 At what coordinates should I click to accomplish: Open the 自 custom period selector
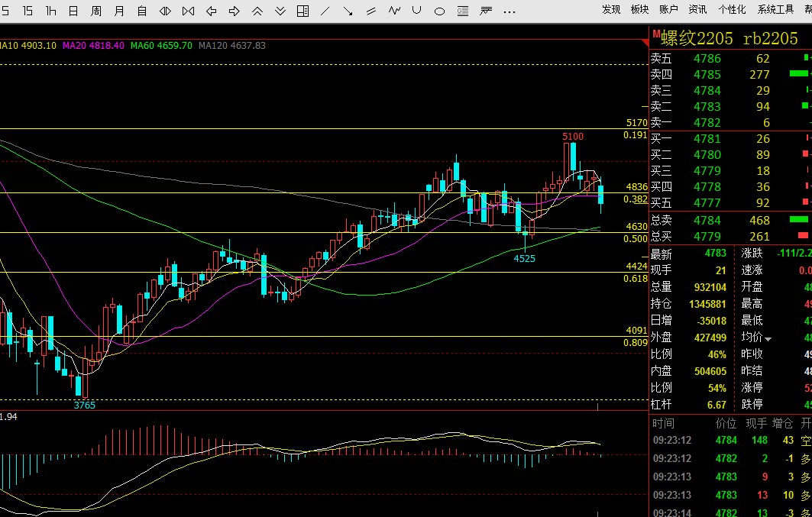[142, 11]
